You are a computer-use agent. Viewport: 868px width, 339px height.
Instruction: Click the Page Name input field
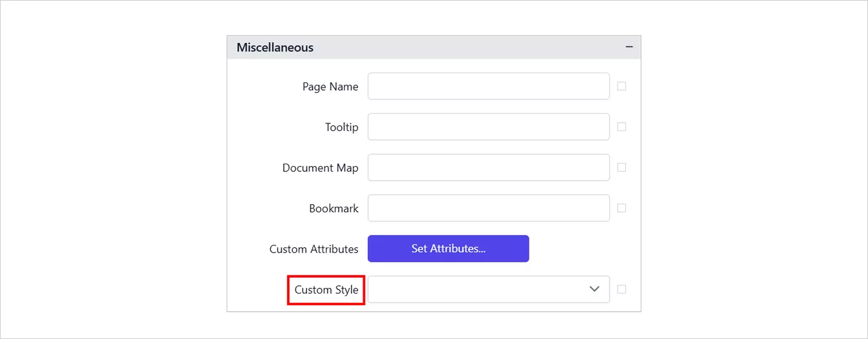tap(488, 87)
